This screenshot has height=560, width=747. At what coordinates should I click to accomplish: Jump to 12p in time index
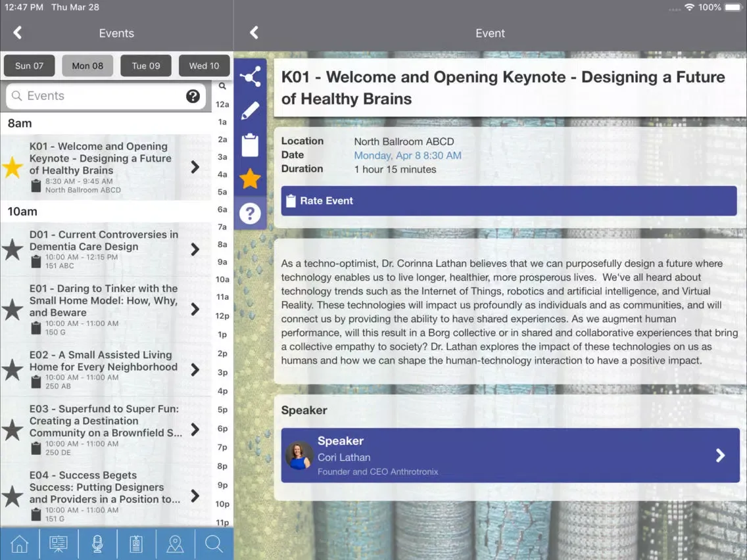[x=222, y=315]
